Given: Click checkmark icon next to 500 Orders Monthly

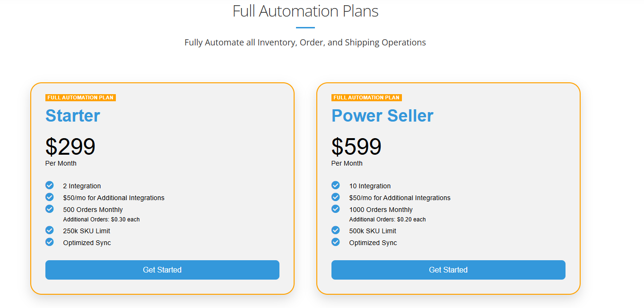Looking at the screenshot, I should [x=50, y=209].
